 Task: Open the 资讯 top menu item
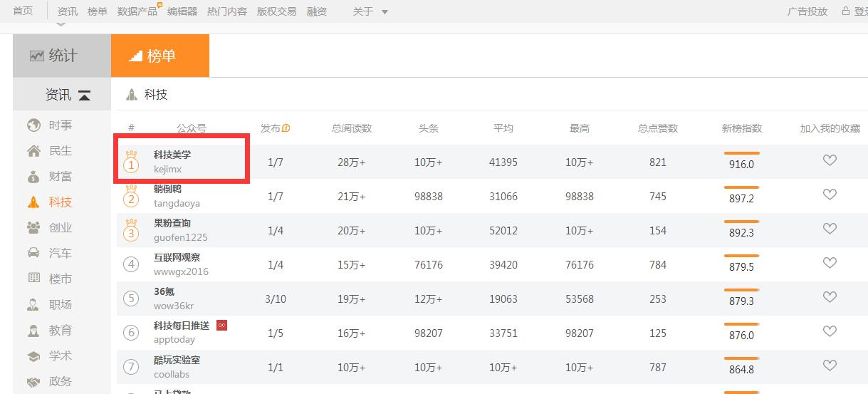(x=68, y=11)
